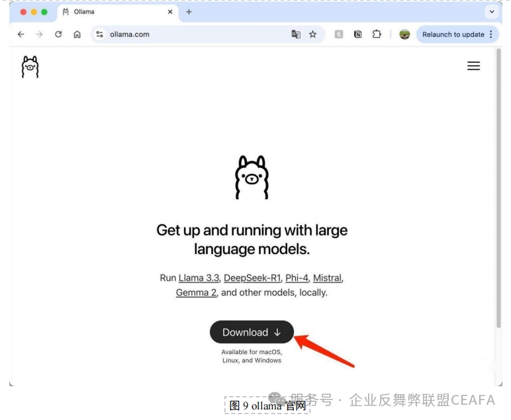Click the translate page icon

pos(296,34)
